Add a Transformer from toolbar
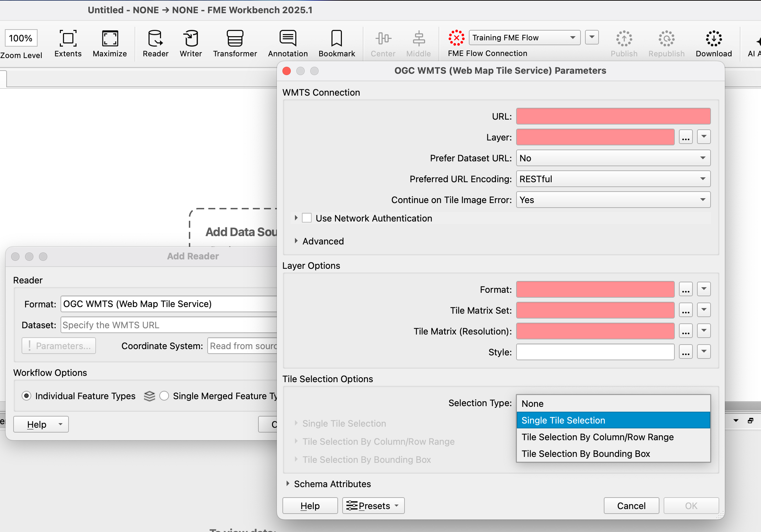Viewport: 761px width, 532px height. point(235,43)
